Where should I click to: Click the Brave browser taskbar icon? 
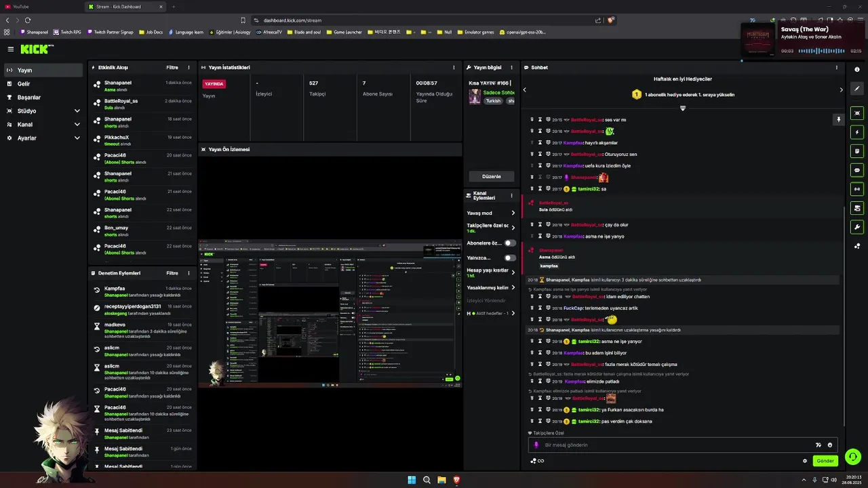[x=456, y=480]
